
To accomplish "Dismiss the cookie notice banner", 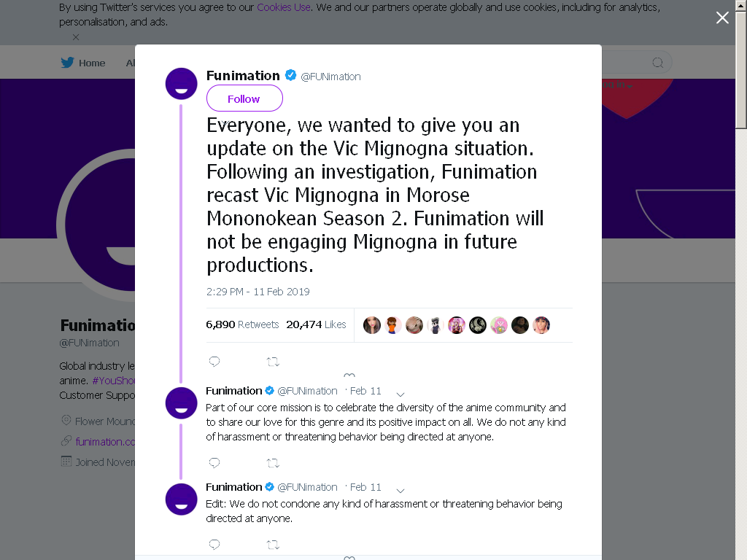I will [76, 37].
